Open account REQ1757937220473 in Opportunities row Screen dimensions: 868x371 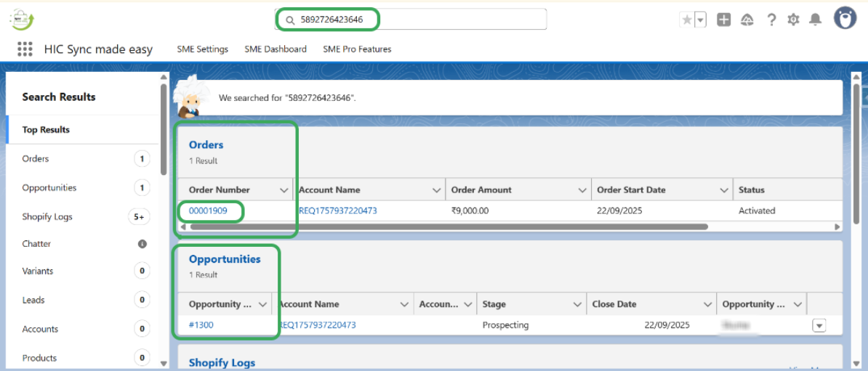coord(317,325)
